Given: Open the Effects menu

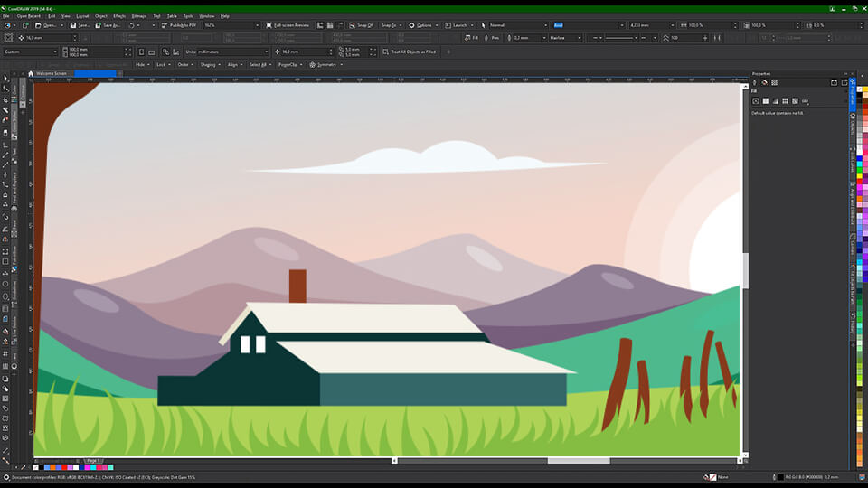Looking at the screenshot, I should [x=119, y=16].
